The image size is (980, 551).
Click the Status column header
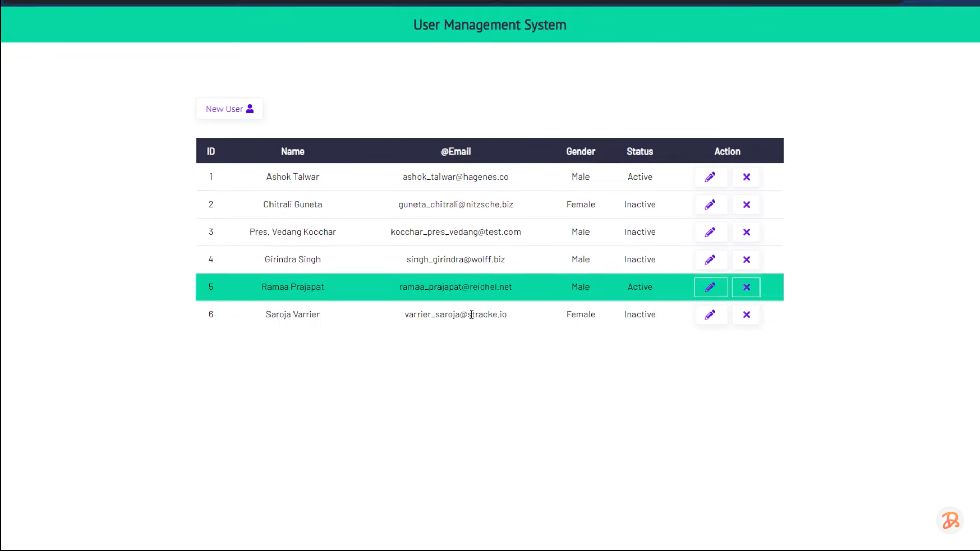point(640,151)
